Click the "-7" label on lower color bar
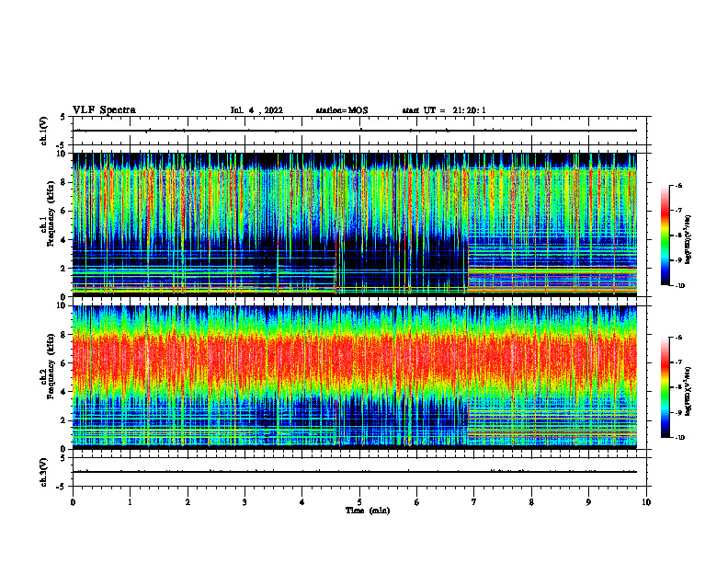 [678, 362]
